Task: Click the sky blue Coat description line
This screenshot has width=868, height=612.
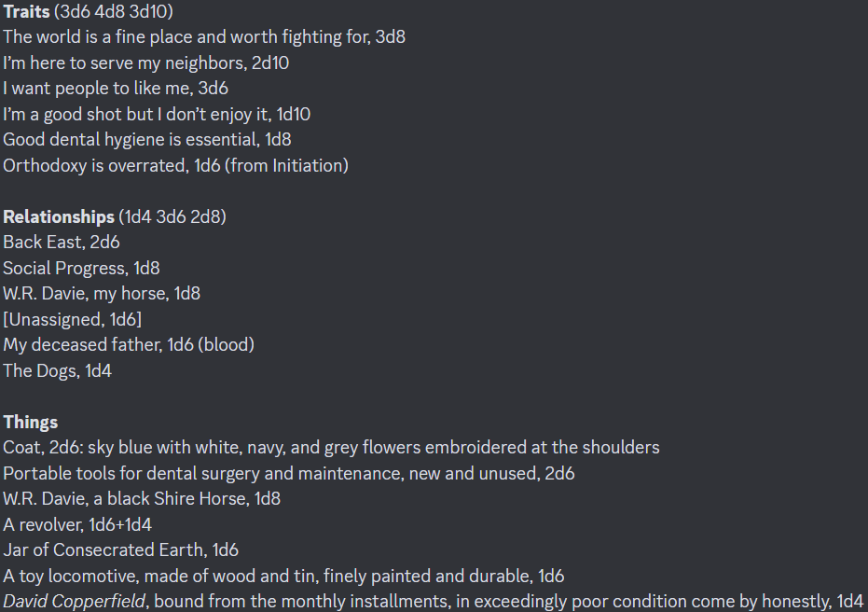Action: tap(331, 448)
